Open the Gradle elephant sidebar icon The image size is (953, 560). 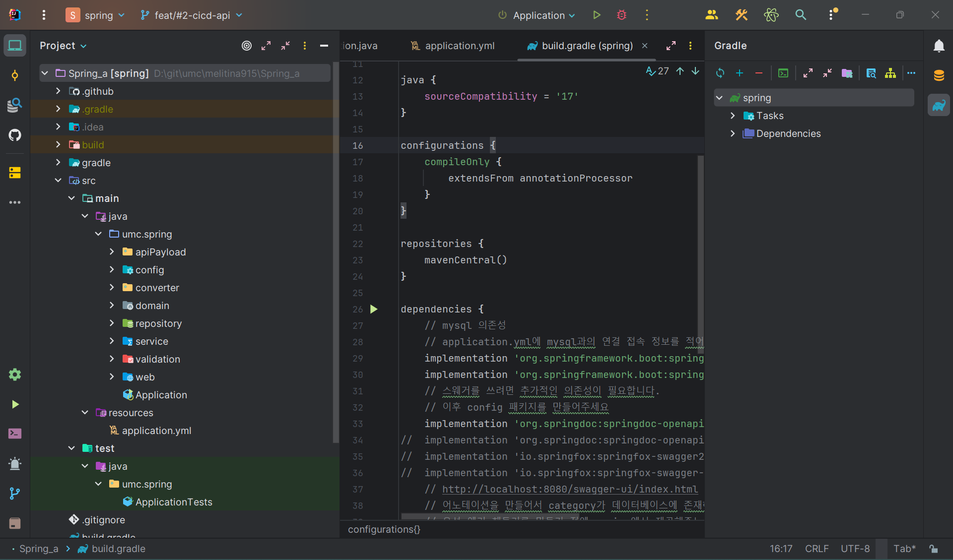point(939,105)
